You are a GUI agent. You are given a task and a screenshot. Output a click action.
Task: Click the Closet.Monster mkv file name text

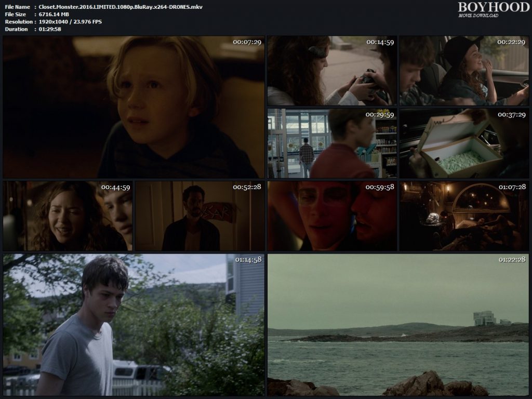[121, 7]
